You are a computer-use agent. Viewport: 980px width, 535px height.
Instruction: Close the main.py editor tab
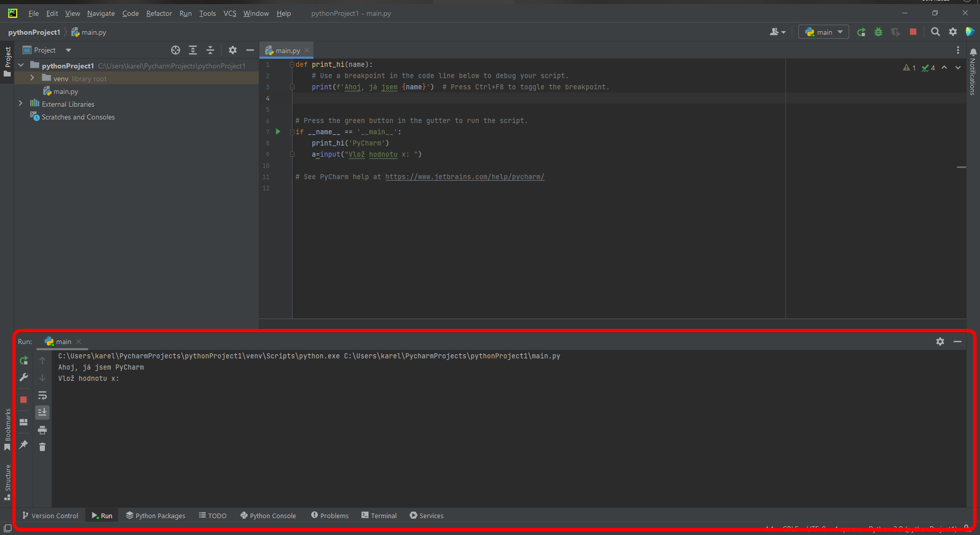(307, 50)
